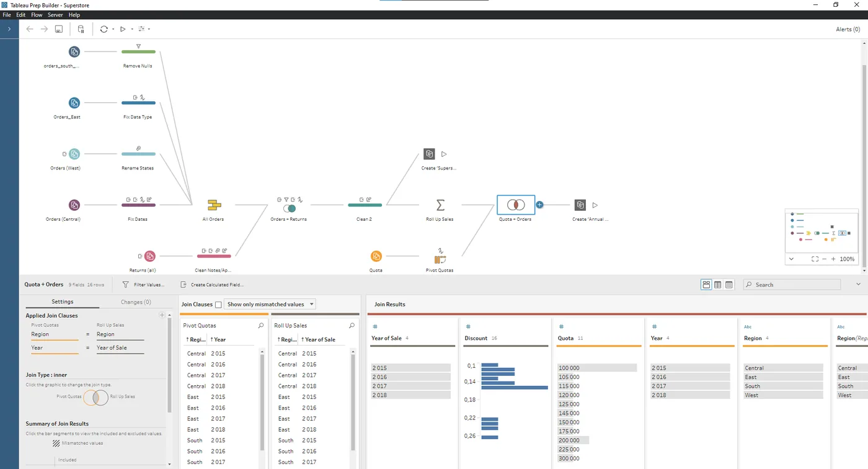Click the plus icon after Quota + Orders
Image resolution: width=868 pixels, height=469 pixels.
coord(539,205)
